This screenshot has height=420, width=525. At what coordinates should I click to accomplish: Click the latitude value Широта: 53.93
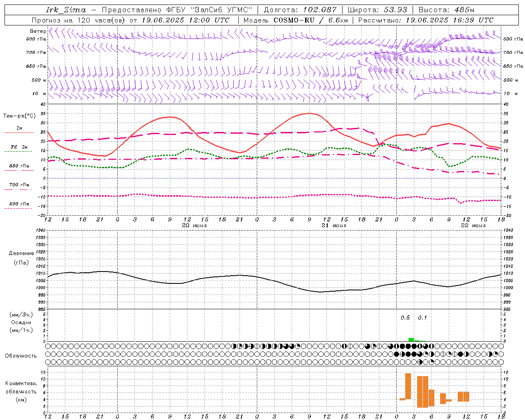377,10
